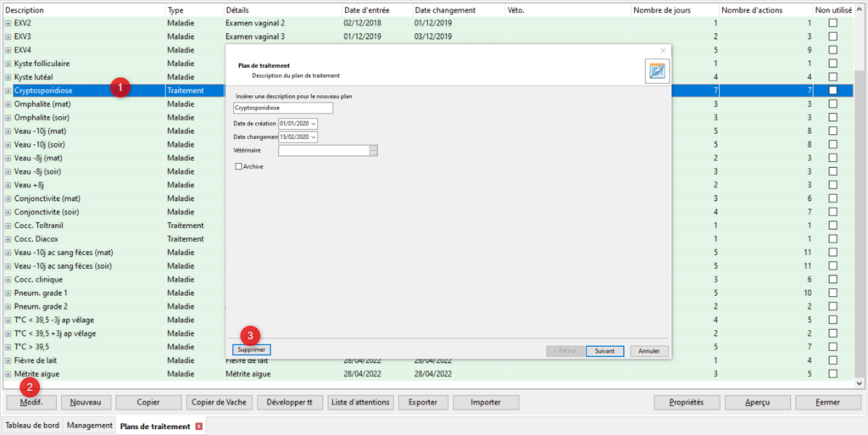Toggle Non utilisé checkbox for EXV2
Image resolution: width=868 pixels, height=435 pixels.
(x=832, y=23)
